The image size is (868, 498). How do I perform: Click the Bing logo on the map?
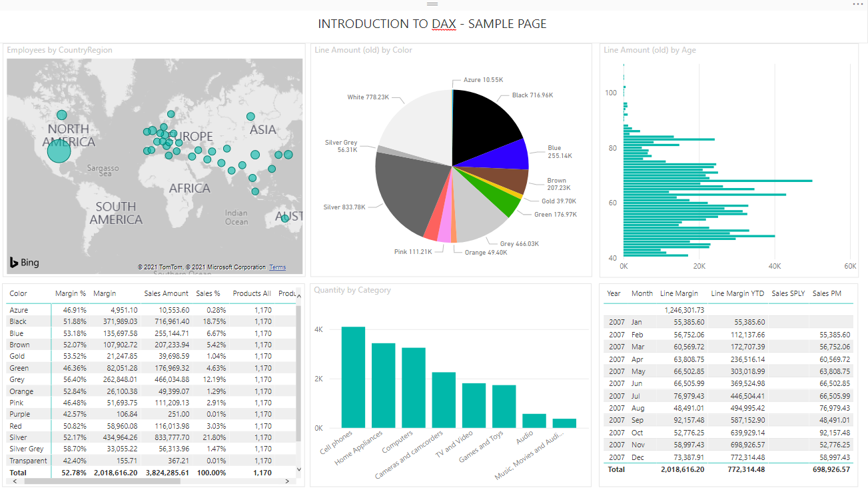tap(25, 263)
